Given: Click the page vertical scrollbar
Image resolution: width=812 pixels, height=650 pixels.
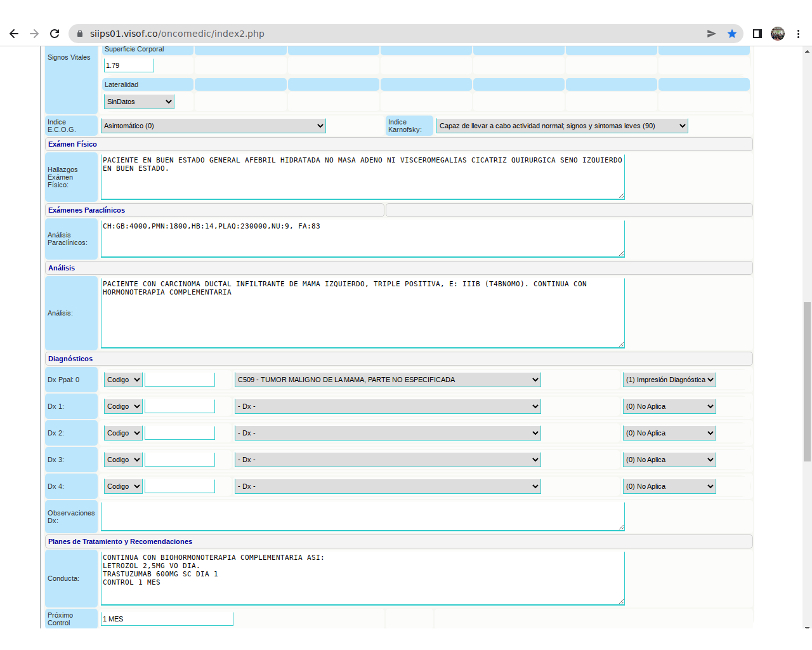Looking at the screenshot, I should pyautogui.click(x=807, y=381).
